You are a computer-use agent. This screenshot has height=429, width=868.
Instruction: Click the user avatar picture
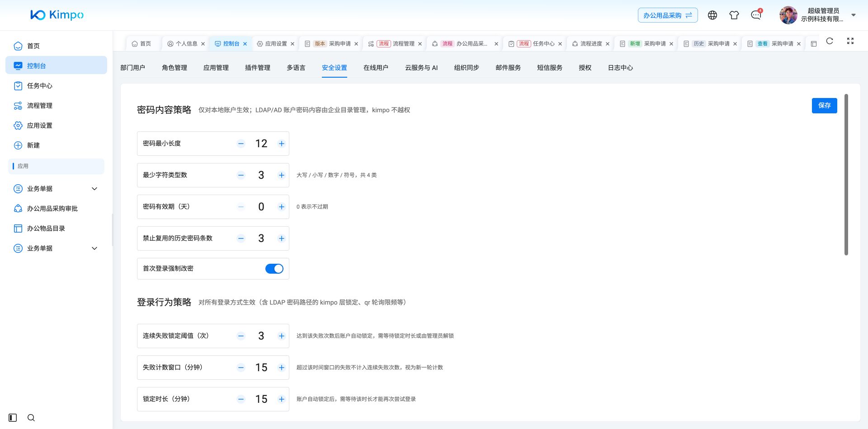[x=788, y=15]
